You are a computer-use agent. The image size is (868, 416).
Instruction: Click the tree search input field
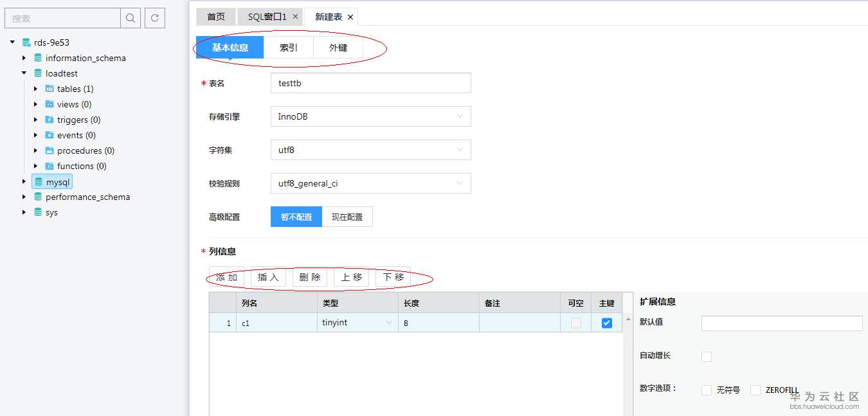[62, 18]
